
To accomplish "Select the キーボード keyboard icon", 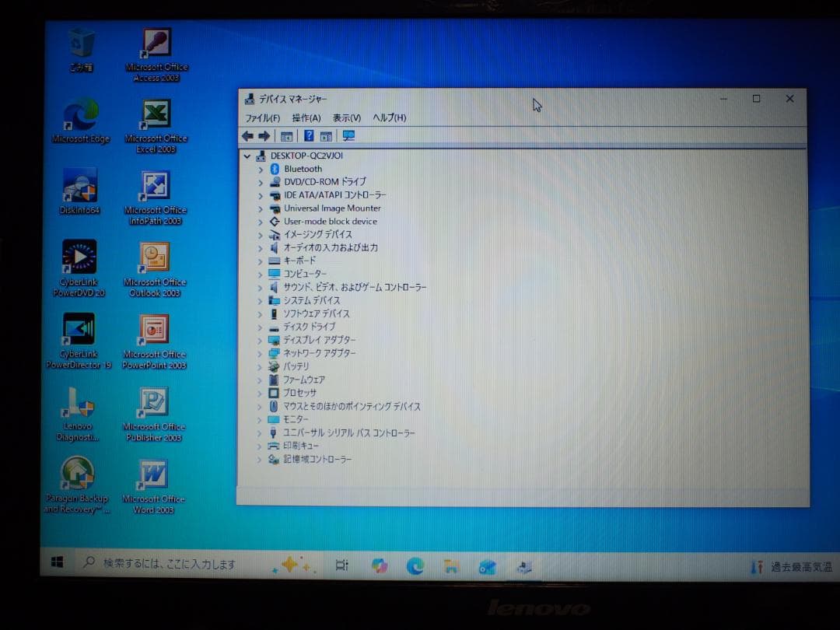I will point(275,261).
